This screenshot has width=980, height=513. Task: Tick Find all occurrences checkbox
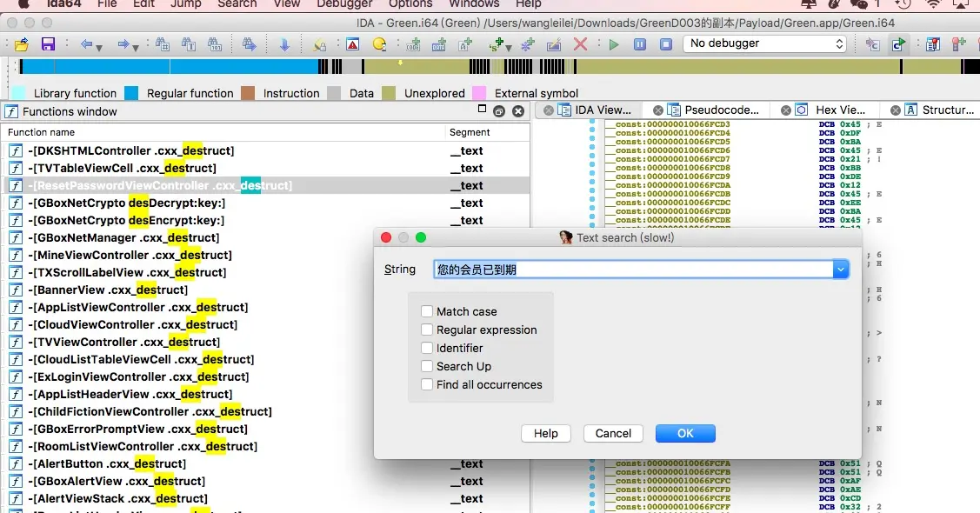(427, 384)
